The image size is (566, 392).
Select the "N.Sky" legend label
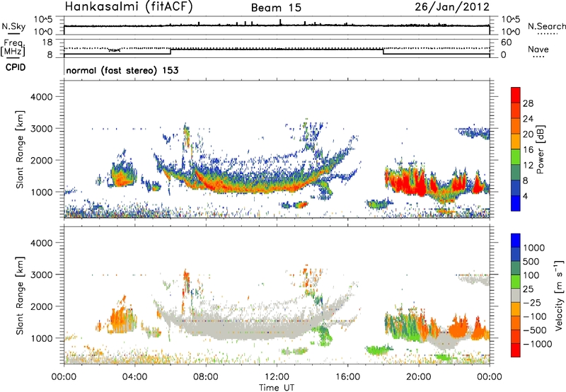(x=13, y=26)
